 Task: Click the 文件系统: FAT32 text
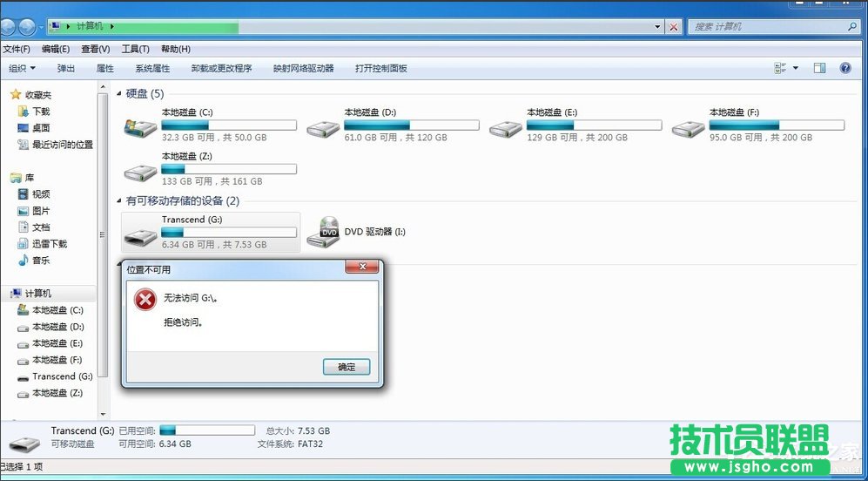290,444
